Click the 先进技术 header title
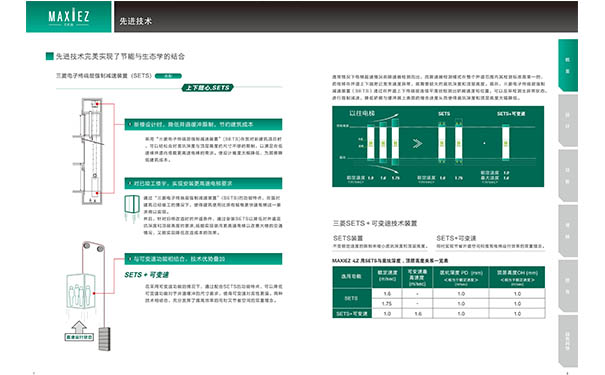The height and width of the screenshot is (375, 605). pyautogui.click(x=135, y=21)
